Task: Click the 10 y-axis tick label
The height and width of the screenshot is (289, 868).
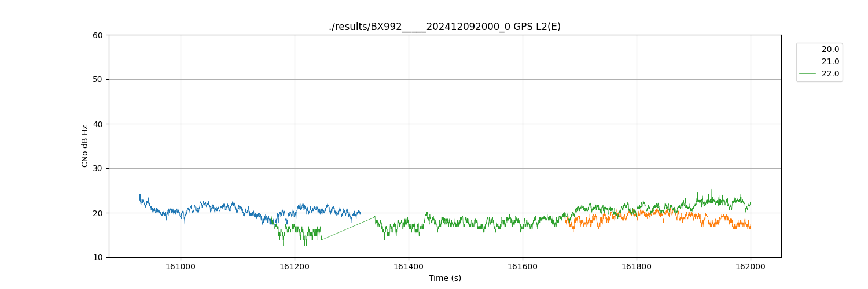Action: 98,258
